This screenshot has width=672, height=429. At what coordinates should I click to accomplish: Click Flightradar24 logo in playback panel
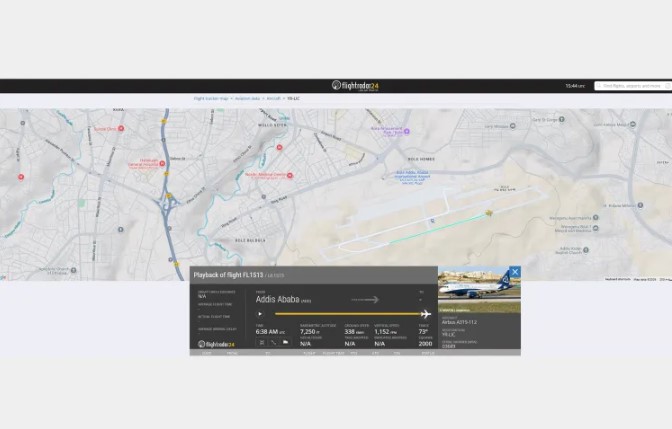click(x=216, y=343)
